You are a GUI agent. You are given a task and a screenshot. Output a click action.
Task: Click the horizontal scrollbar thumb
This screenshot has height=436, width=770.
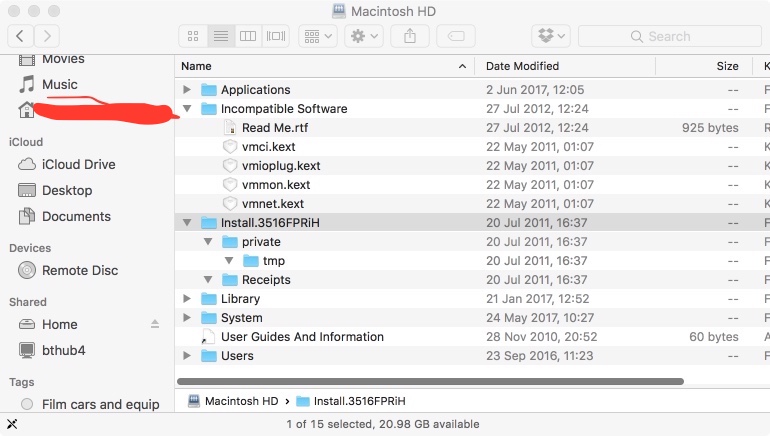430,382
